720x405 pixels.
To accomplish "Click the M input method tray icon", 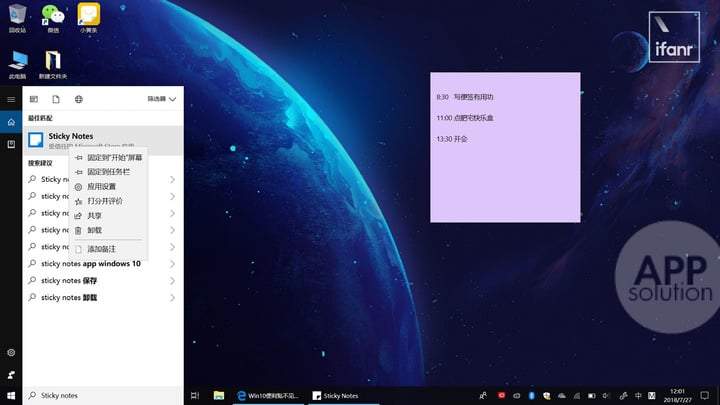I will [652, 395].
